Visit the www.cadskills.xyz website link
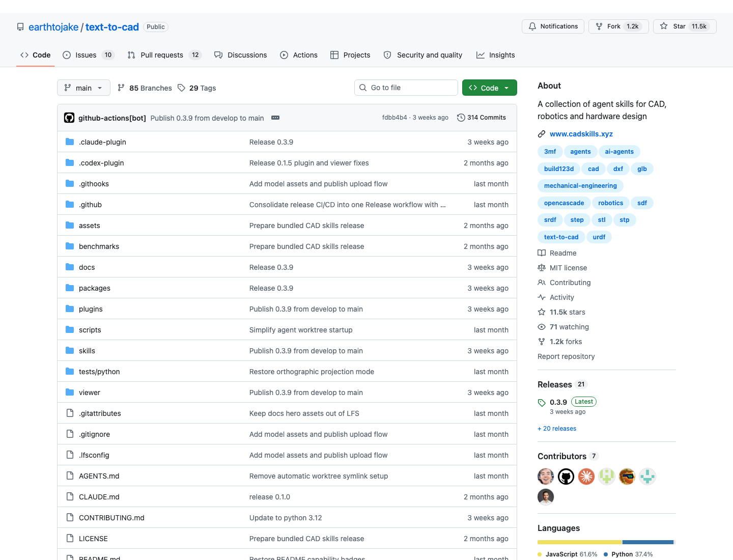This screenshot has width=733, height=560. [581, 134]
